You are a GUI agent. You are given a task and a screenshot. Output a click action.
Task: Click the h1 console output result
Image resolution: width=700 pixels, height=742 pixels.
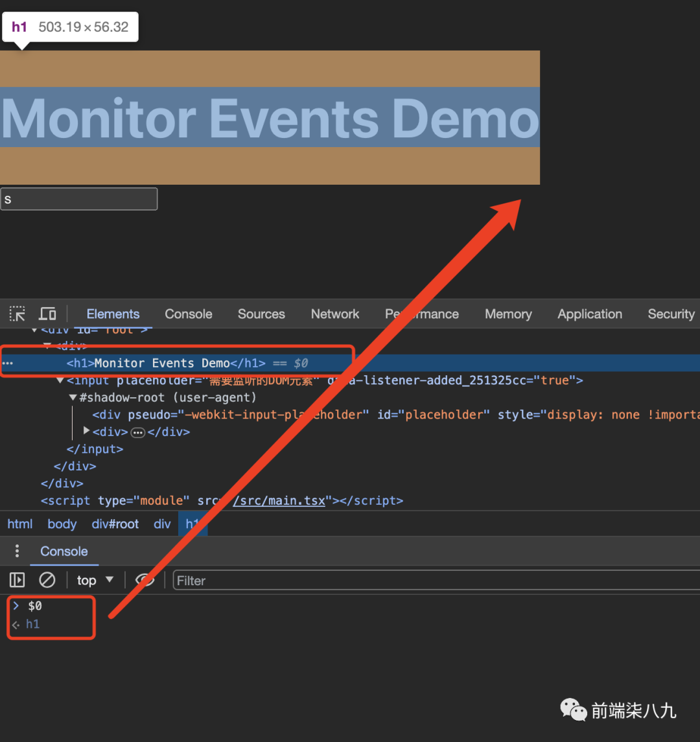coord(32,624)
